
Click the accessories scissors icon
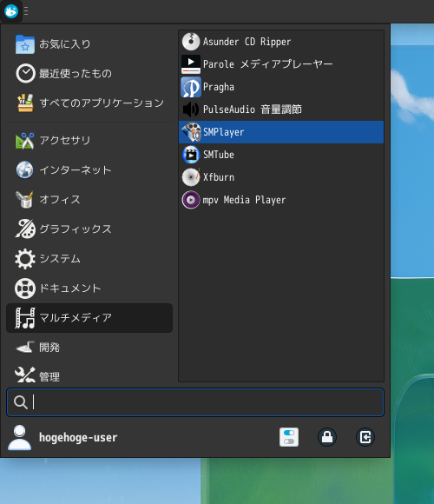pyautogui.click(x=25, y=141)
